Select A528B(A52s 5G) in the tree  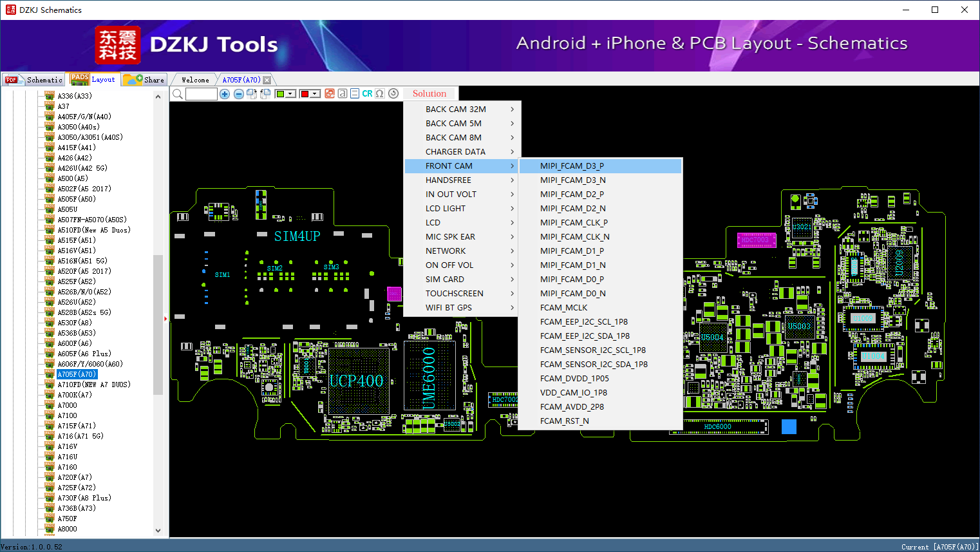click(84, 312)
